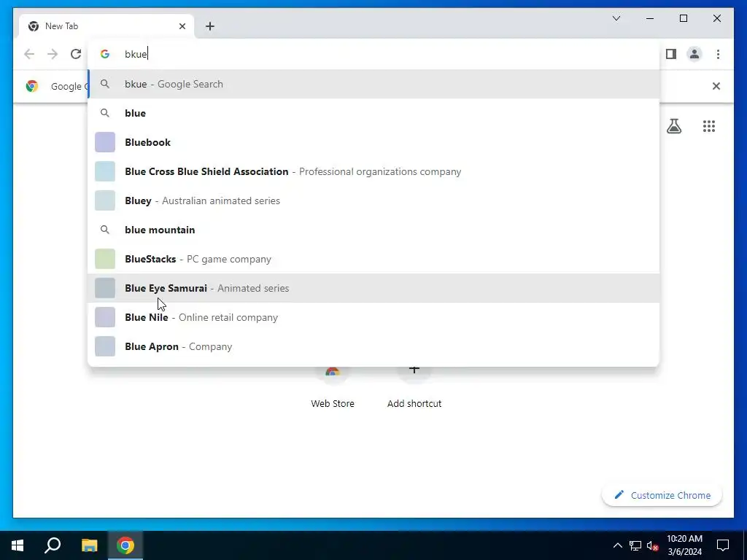Choose Blue Eye Samurai suggestion
747x560 pixels.
[x=373, y=288]
